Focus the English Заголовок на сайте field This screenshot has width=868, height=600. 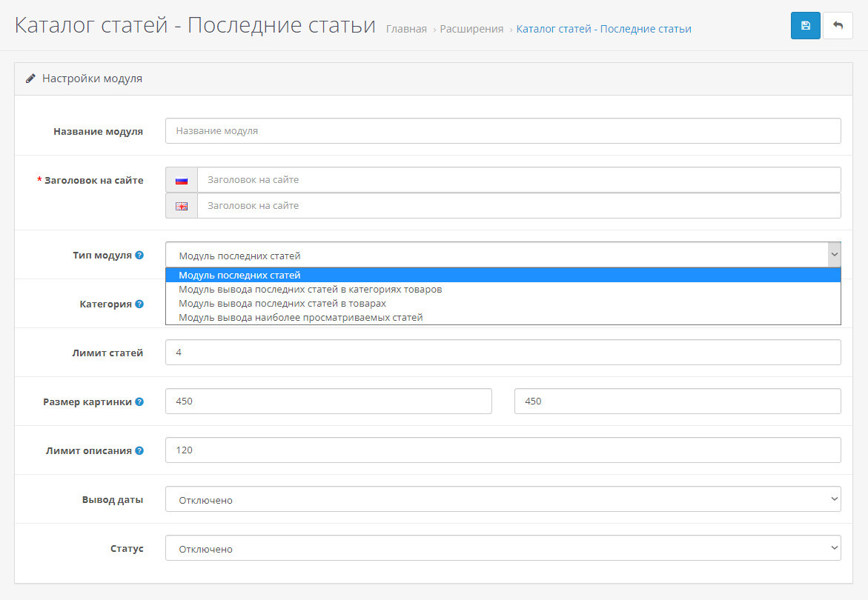(520, 206)
